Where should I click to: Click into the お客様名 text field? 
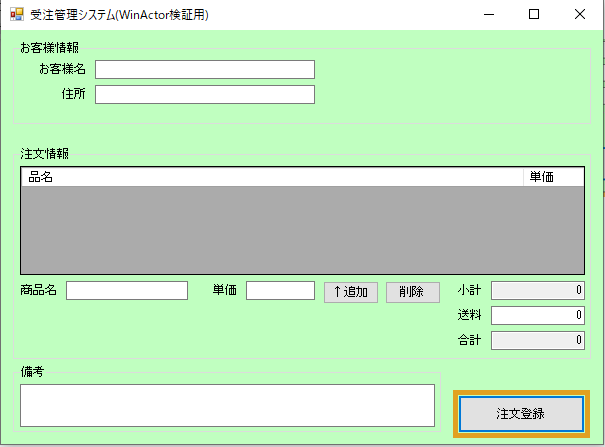click(205, 69)
